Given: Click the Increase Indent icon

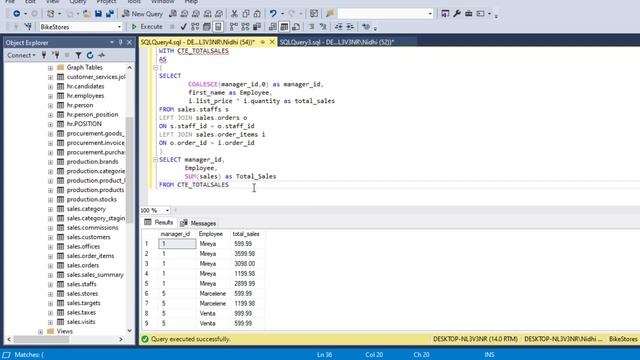Looking at the screenshot, I should point(350,27).
